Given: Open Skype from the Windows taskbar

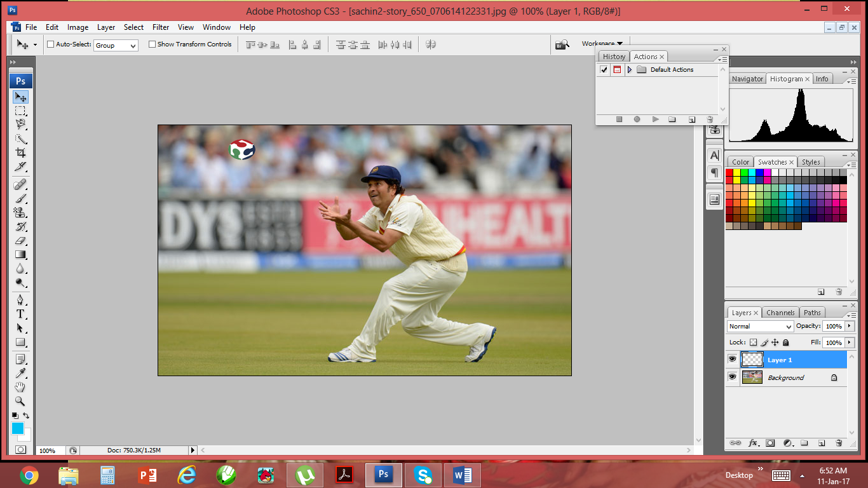Looking at the screenshot, I should tap(423, 475).
